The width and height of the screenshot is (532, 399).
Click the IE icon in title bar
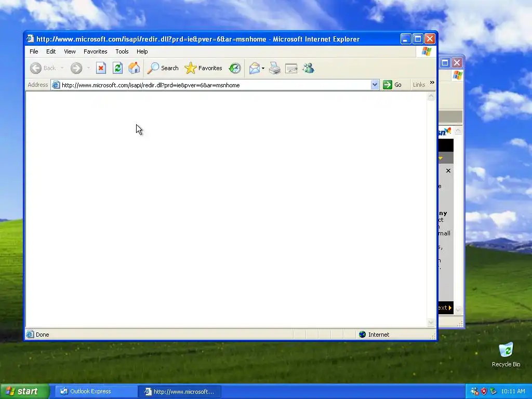[x=30, y=38]
